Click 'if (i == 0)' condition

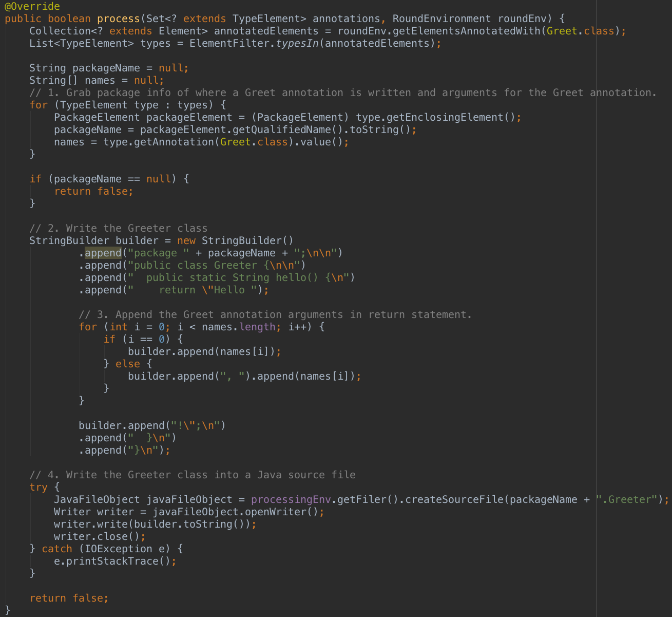point(143,340)
